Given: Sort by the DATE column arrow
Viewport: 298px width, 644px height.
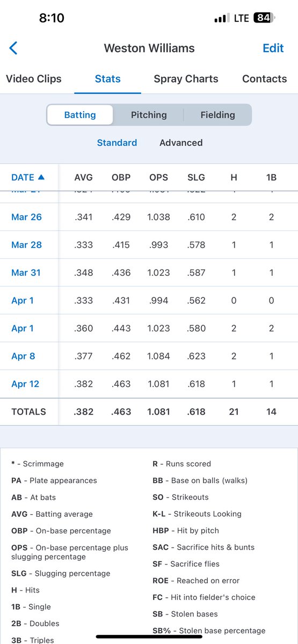Looking at the screenshot, I should 41,177.
